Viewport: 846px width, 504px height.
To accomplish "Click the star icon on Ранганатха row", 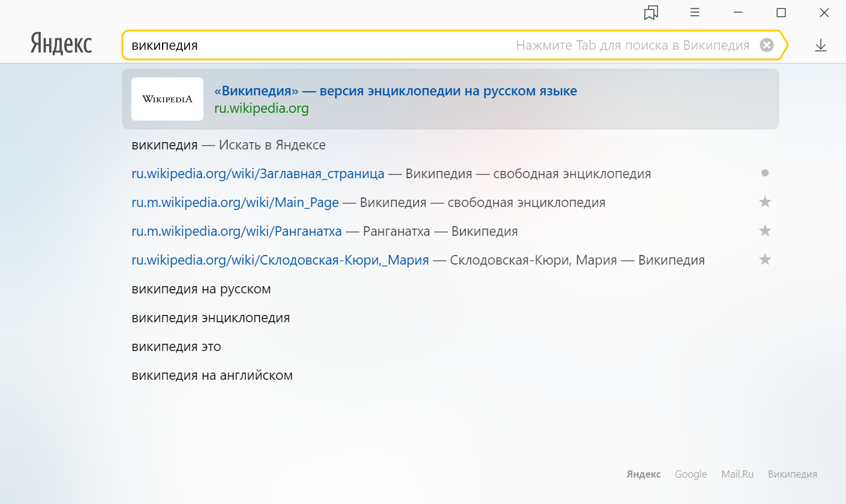I will [x=765, y=230].
